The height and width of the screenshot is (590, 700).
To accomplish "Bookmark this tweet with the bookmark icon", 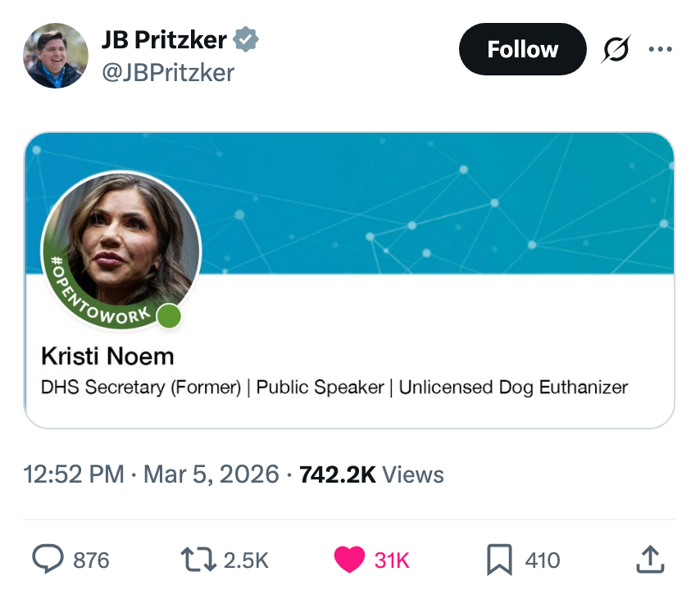I will (498, 560).
